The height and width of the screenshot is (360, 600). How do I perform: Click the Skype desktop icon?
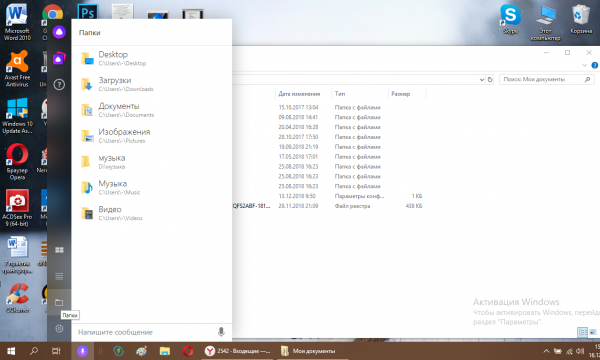pos(510,19)
